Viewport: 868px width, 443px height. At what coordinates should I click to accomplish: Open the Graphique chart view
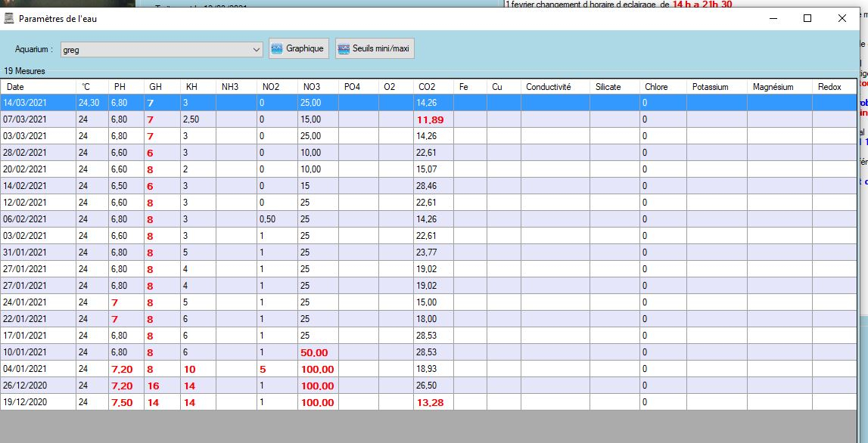pyautogui.click(x=299, y=48)
